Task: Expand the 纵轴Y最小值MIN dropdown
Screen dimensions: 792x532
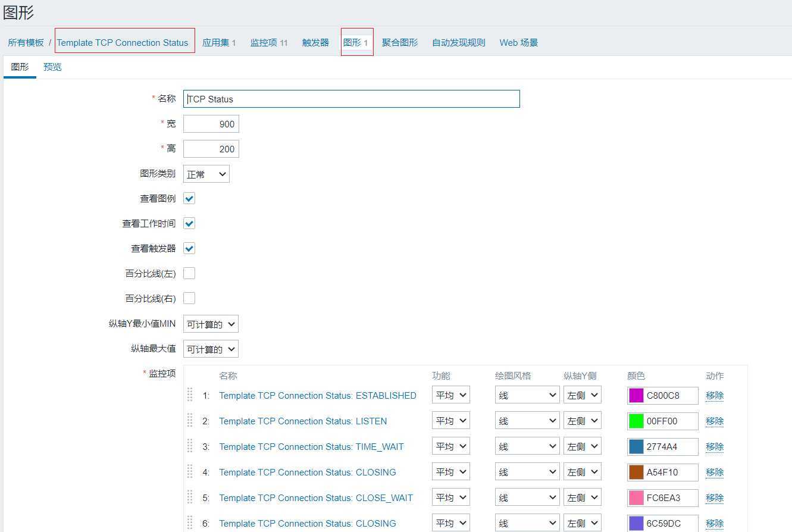Action: (211, 324)
